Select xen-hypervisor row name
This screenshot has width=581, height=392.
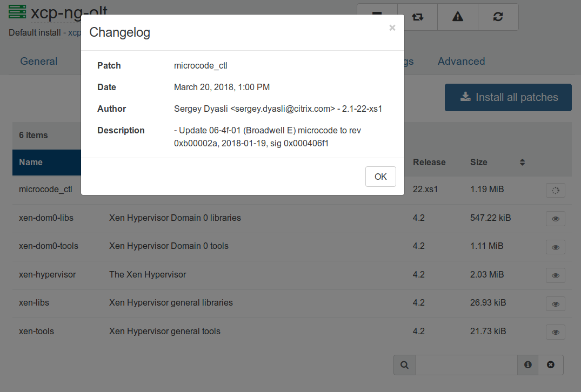(x=47, y=274)
